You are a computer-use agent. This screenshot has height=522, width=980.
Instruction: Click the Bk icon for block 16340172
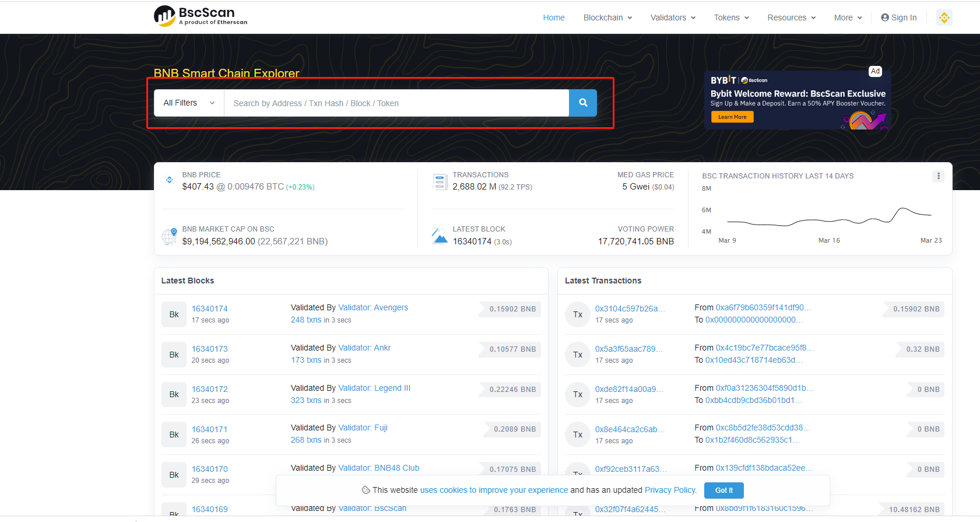click(x=174, y=395)
